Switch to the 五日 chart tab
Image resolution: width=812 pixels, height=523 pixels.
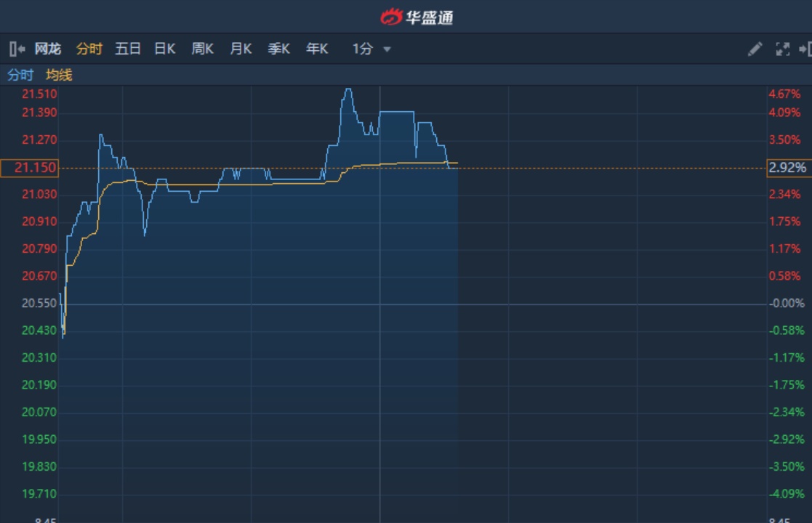point(128,49)
